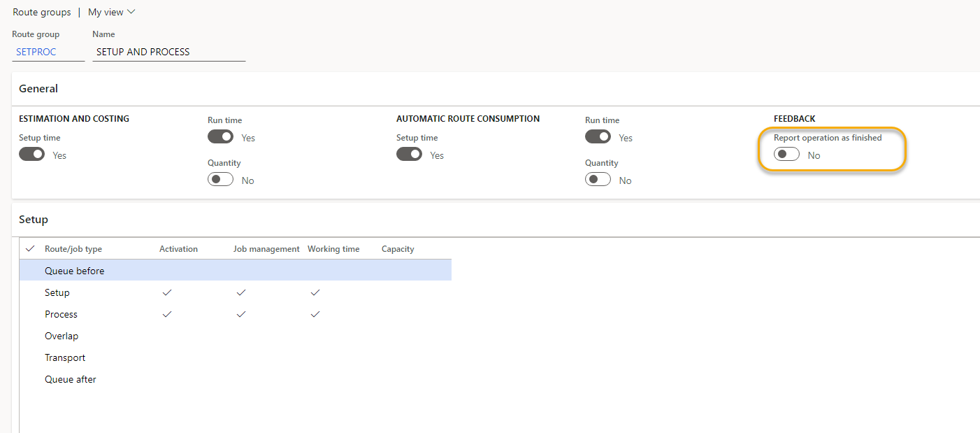Sort by Route/job type column header

73,249
